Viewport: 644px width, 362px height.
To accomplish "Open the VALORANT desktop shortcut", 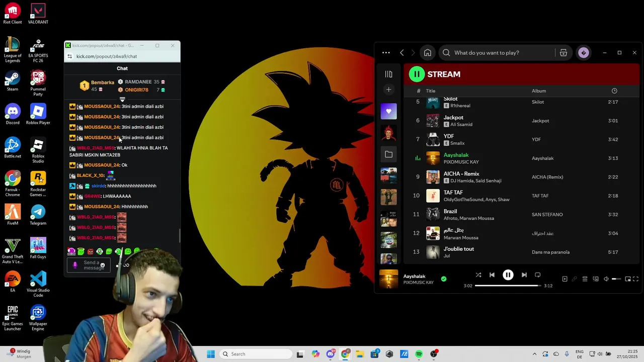I will (x=38, y=14).
